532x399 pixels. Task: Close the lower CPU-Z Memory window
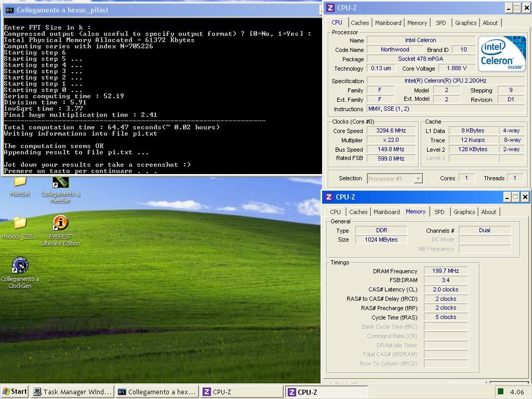[525, 197]
